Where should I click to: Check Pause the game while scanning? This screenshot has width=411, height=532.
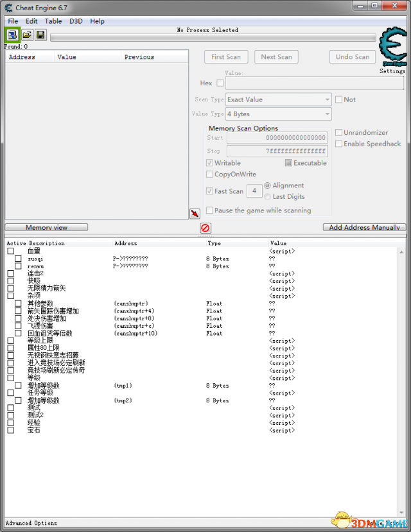pyautogui.click(x=209, y=210)
